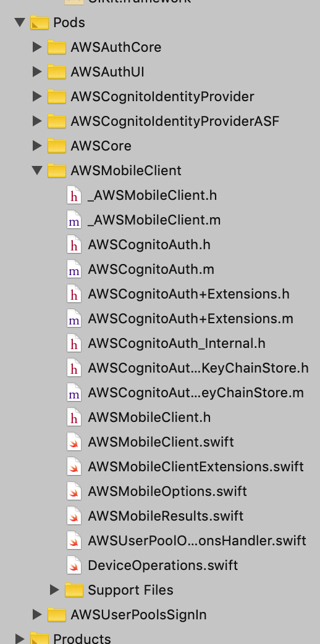
Task: Click the AWSCognitoAuth.m file icon
Action: point(74,270)
